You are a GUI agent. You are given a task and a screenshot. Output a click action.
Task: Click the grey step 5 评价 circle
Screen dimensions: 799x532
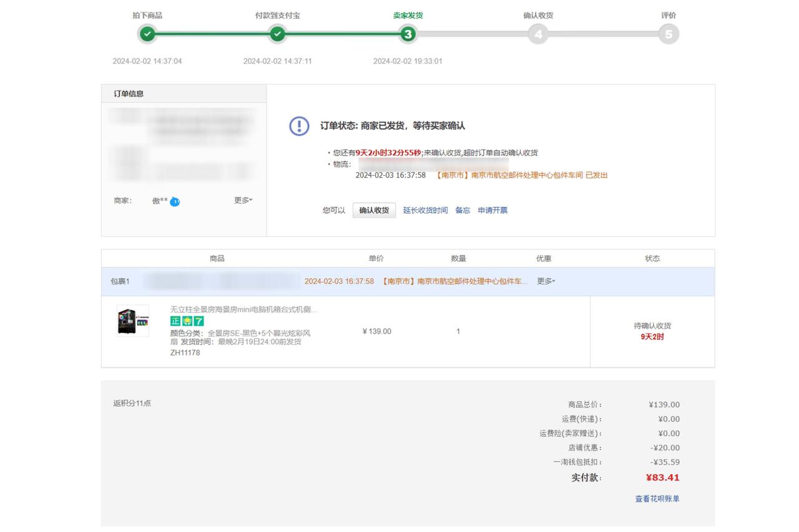tap(669, 34)
